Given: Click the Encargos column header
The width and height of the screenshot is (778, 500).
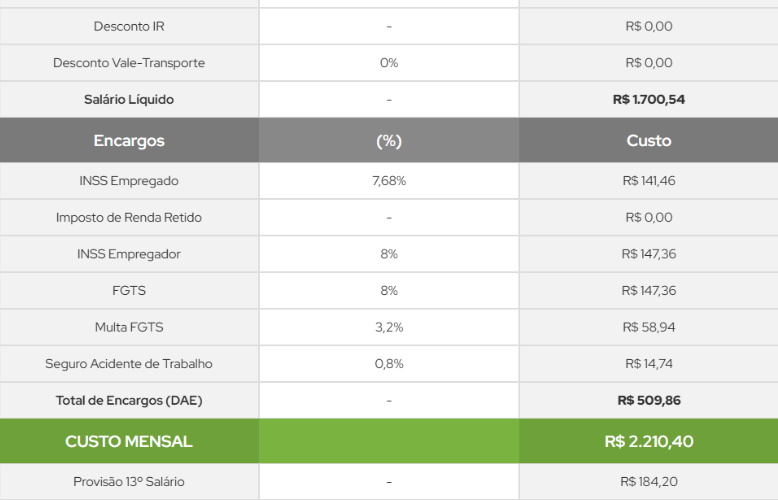Looking at the screenshot, I should tap(129, 141).
